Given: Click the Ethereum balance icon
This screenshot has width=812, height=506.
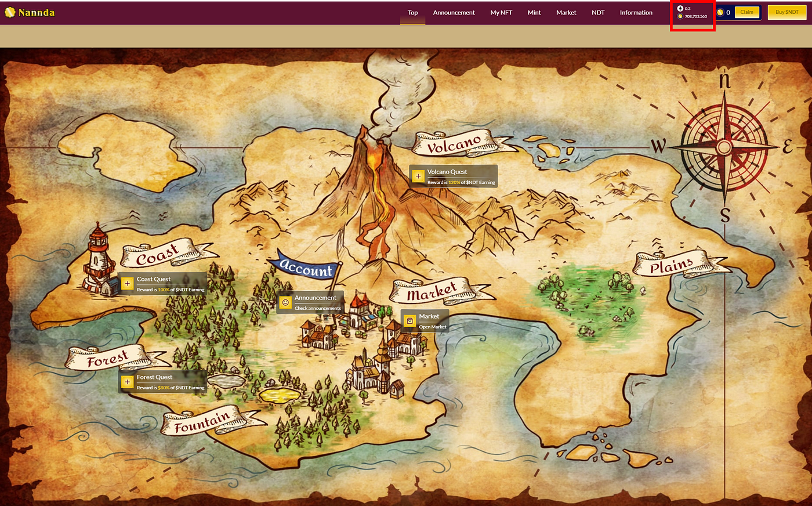Looking at the screenshot, I should click(680, 9).
